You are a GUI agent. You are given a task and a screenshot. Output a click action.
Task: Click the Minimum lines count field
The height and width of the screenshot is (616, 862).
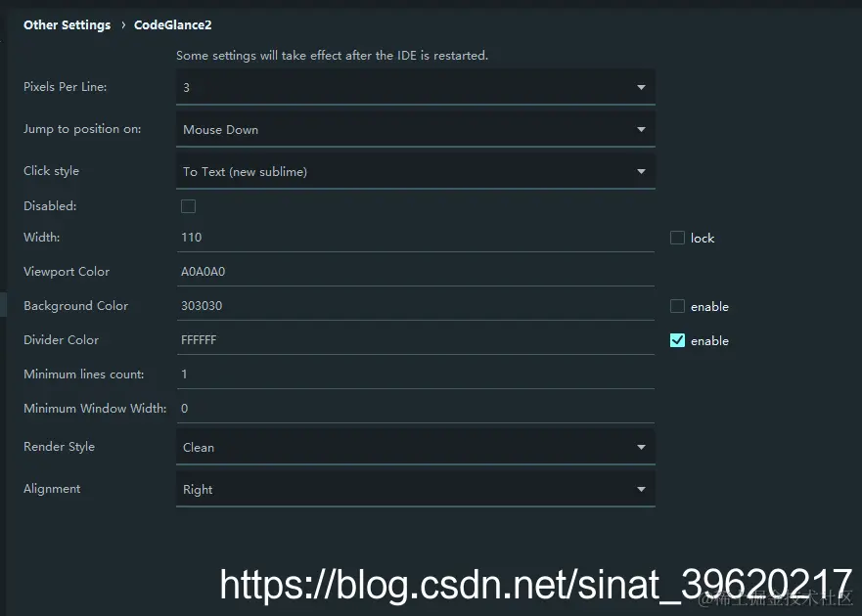click(416, 374)
